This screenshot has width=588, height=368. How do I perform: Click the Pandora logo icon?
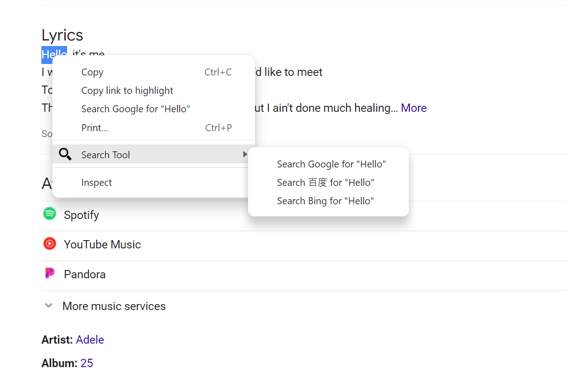[x=50, y=274]
